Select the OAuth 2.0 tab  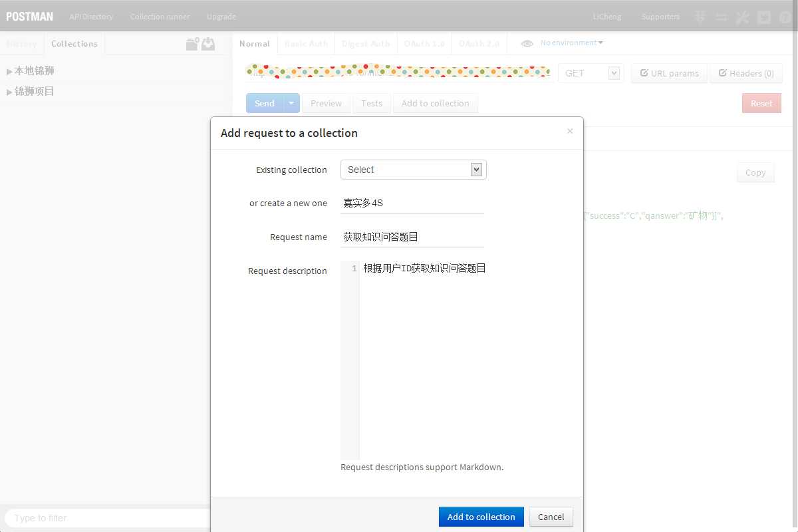point(479,44)
